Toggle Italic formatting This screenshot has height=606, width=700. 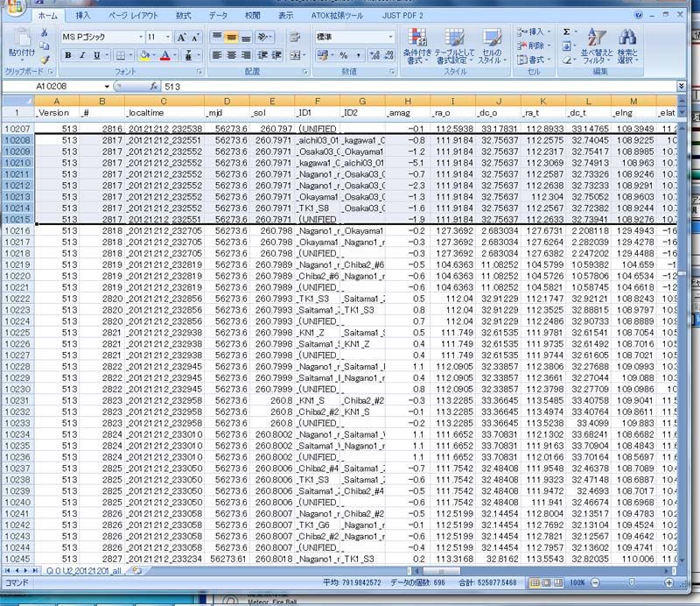click(82, 55)
